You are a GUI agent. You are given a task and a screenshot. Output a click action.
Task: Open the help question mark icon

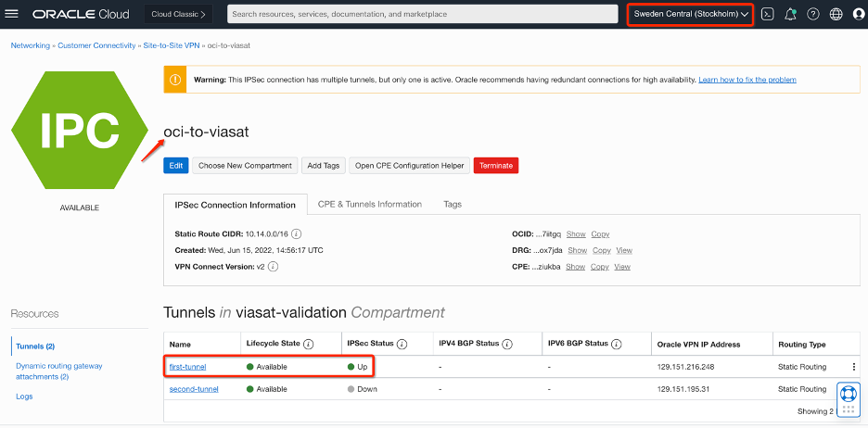click(x=812, y=15)
